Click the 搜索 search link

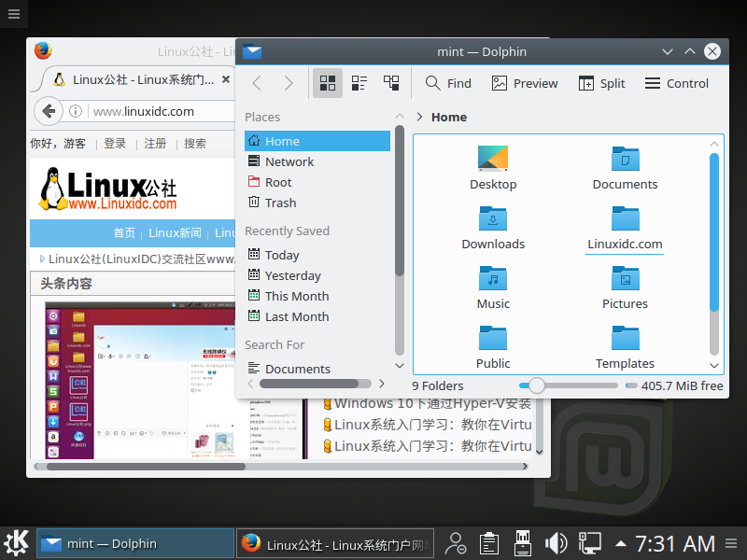coord(195,144)
